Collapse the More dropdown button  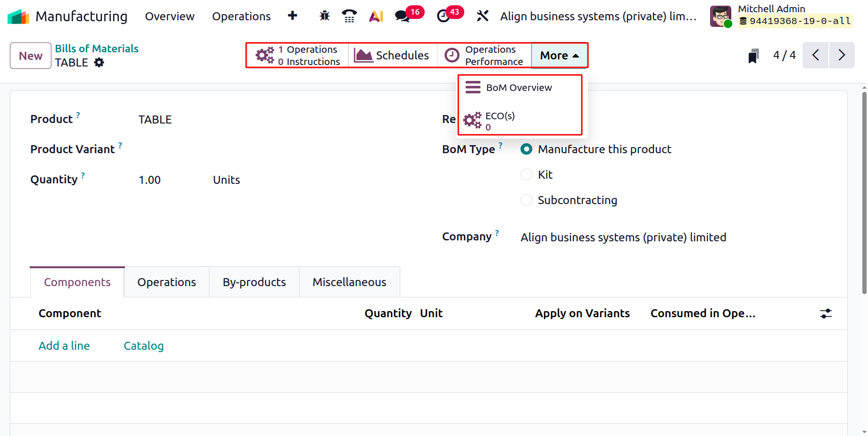[x=559, y=56]
